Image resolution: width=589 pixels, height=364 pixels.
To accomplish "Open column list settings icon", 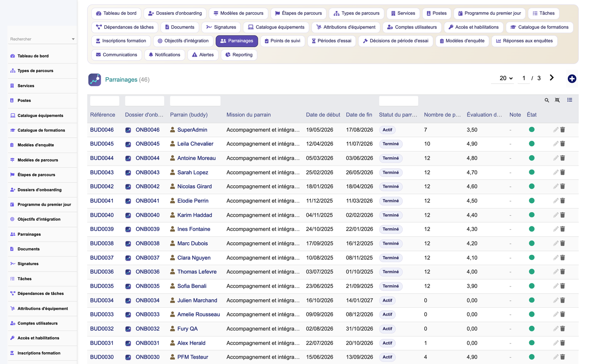I will point(569,100).
